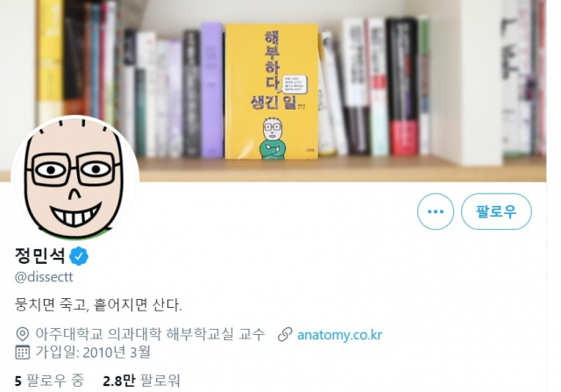Click the @dissectt username handle
Image resolution: width=561 pixels, height=392 pixels.
pyautogui.click(x=44, y=277)
